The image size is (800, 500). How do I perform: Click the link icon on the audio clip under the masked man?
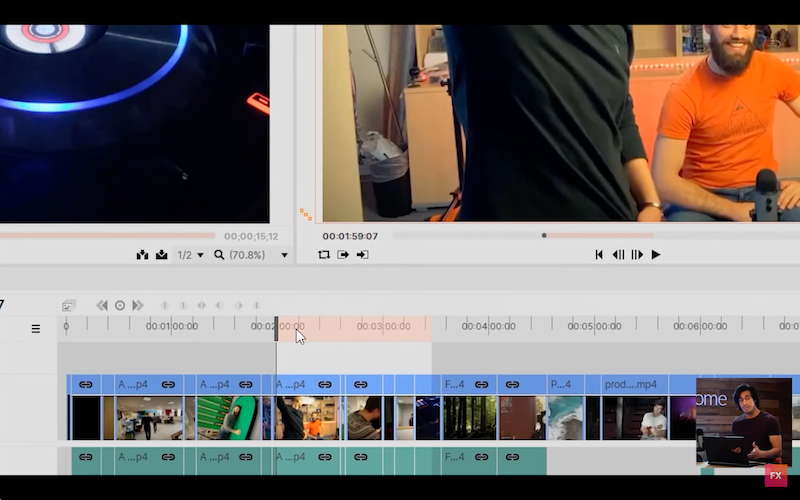coord(361,457)
